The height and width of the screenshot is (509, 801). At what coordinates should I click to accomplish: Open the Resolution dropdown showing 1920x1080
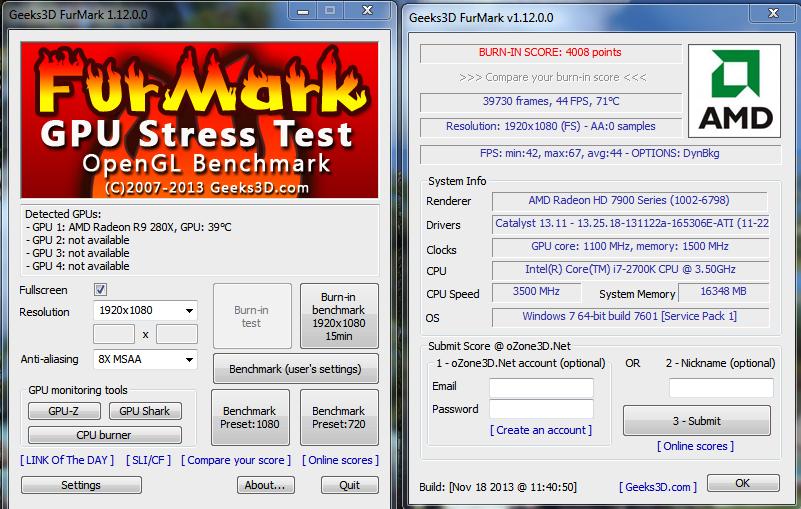[145, 310]
